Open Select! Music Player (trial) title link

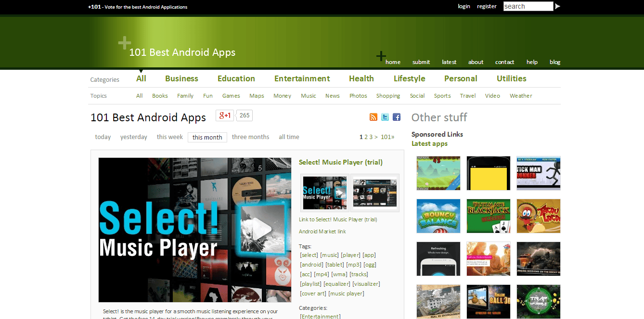point(341,162)
